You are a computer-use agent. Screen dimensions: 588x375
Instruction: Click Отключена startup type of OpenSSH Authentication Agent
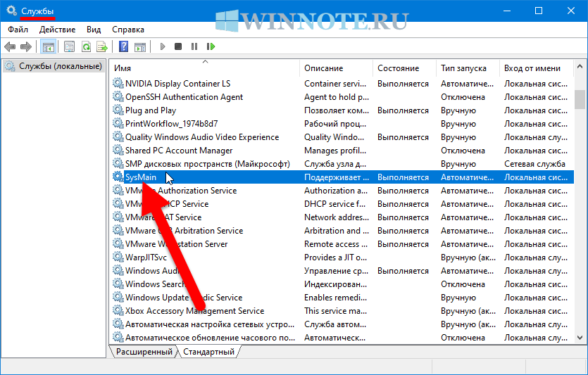point(463,97)
